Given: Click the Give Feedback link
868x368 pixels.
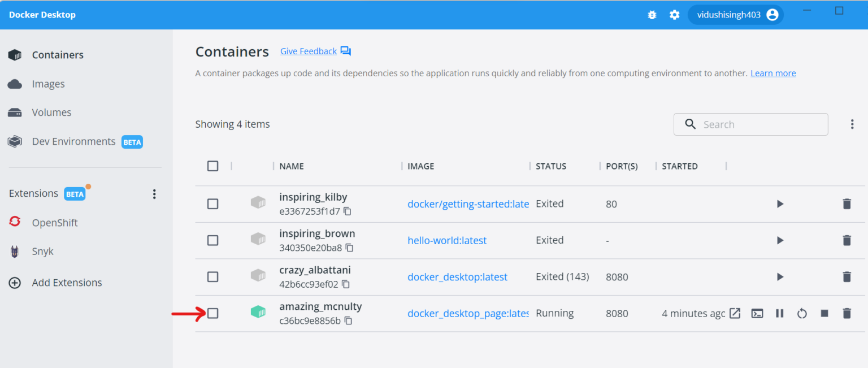Looking at the screenshot, I should 308,51.
